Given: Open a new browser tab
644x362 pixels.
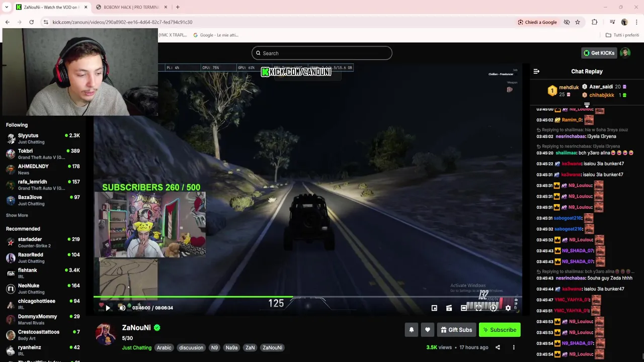Looking at the screenshot, I should (x=178, y=7).
